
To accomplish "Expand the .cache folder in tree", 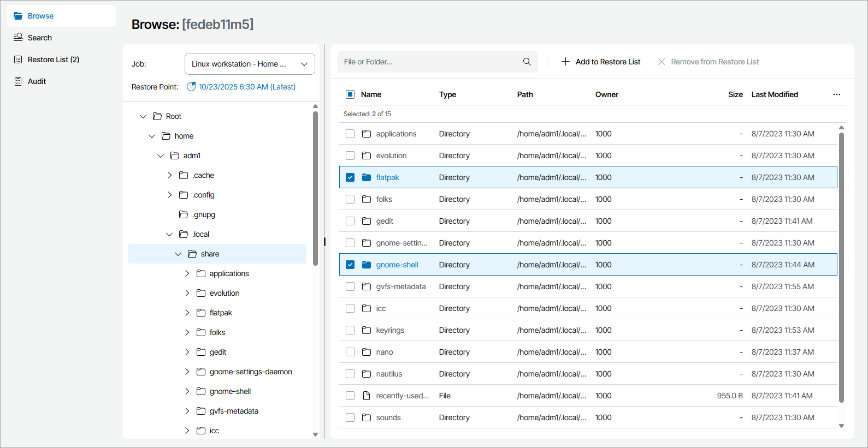I will pyautogui.click(x=170, y=175).
